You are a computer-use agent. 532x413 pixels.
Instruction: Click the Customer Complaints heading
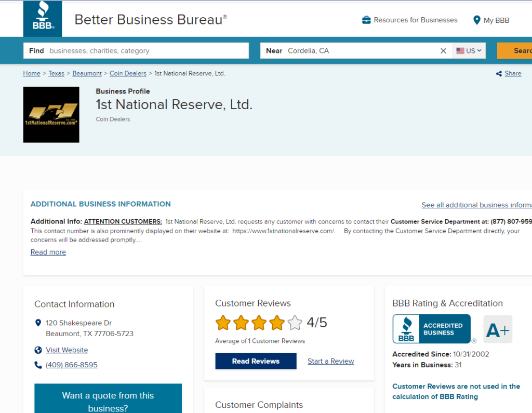259,405
